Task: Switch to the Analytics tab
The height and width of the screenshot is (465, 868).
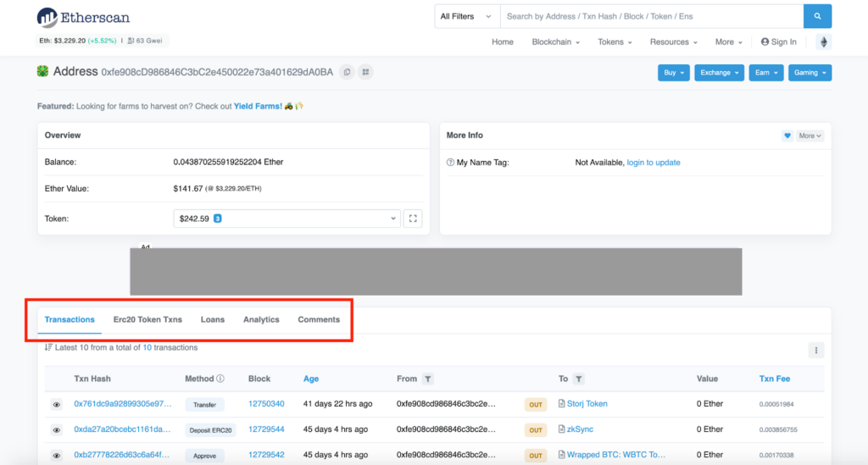Action: point(261,319)
